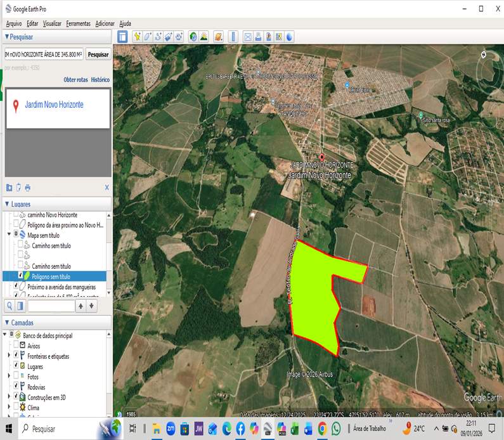Open the Ferramentas menu
504x440 pixels.
(78, 23)
